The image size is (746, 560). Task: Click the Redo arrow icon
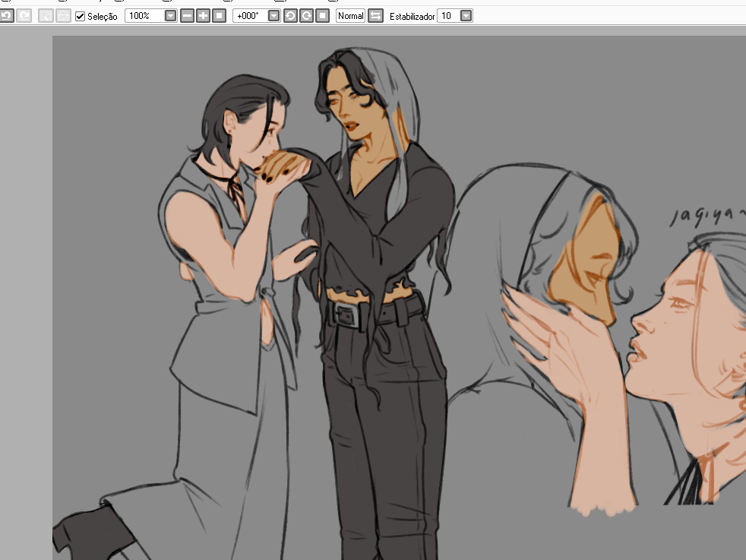24,16
